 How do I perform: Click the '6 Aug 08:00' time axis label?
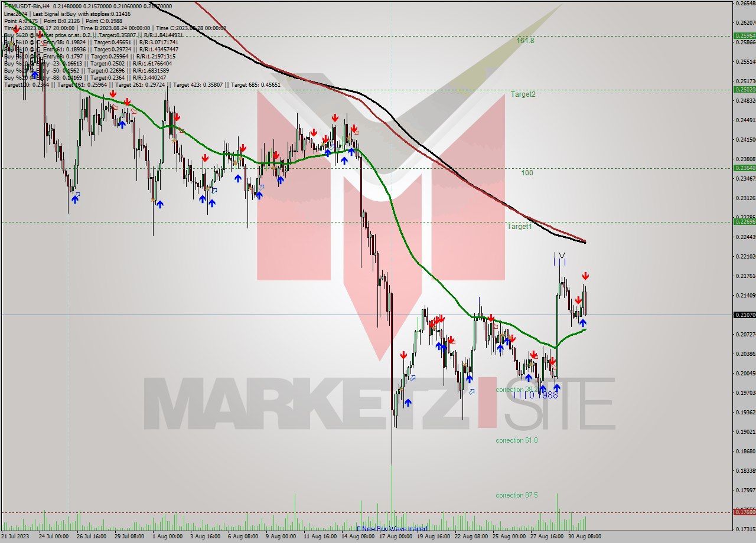(x=242, y=537)
